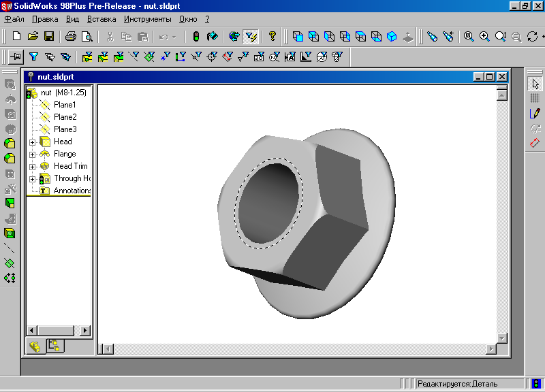Open the Правка menu

tap(45, 19)
